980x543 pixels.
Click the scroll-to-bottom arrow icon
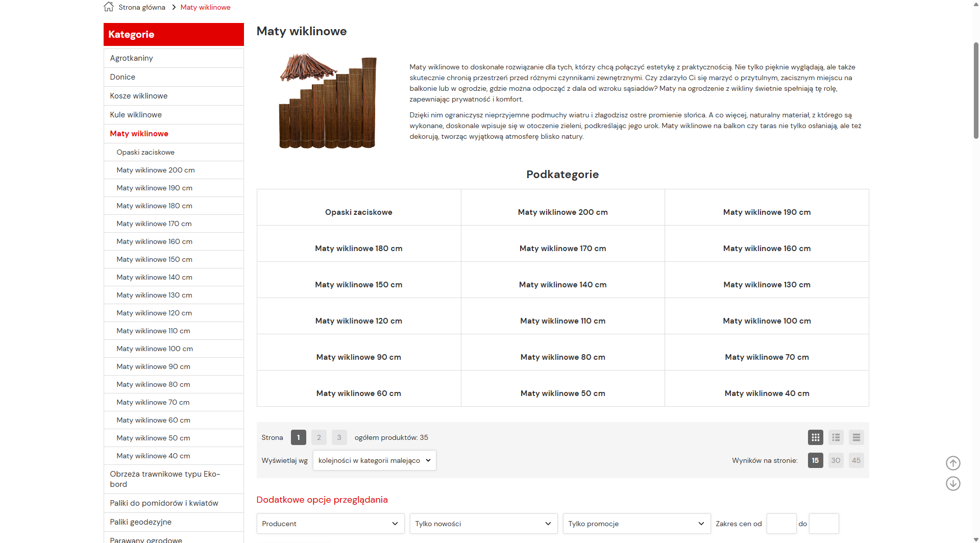(953, 483)
